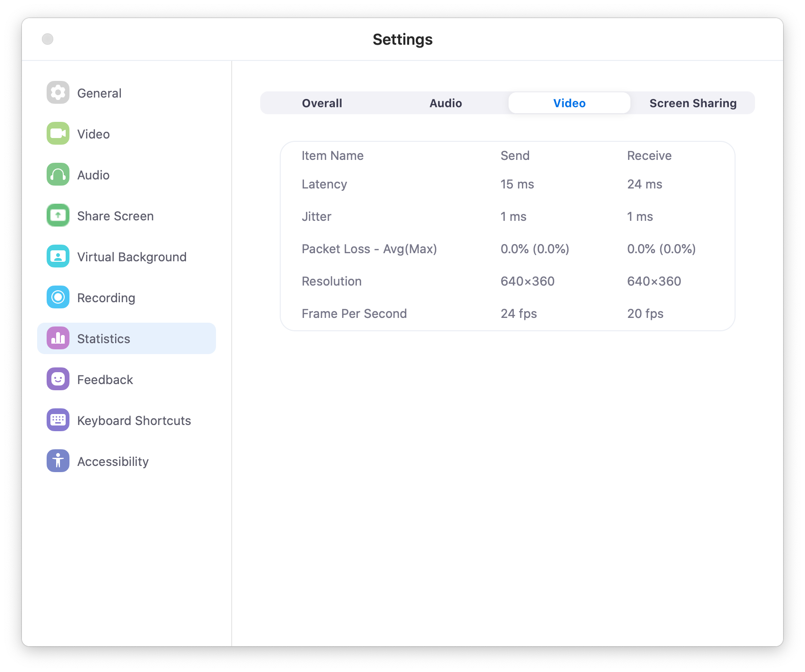The image size is (805, 672).
Task: Click the Accessibility person icon
Action: click(x=58, y=461)
